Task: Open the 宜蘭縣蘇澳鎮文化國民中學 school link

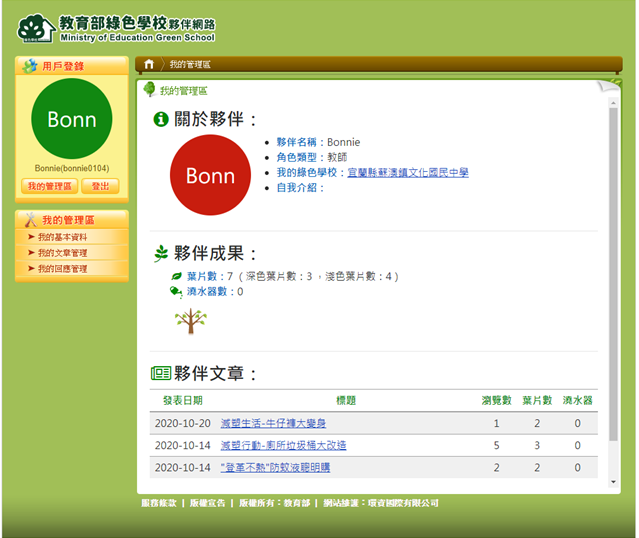Action: [x=407, y=173]
